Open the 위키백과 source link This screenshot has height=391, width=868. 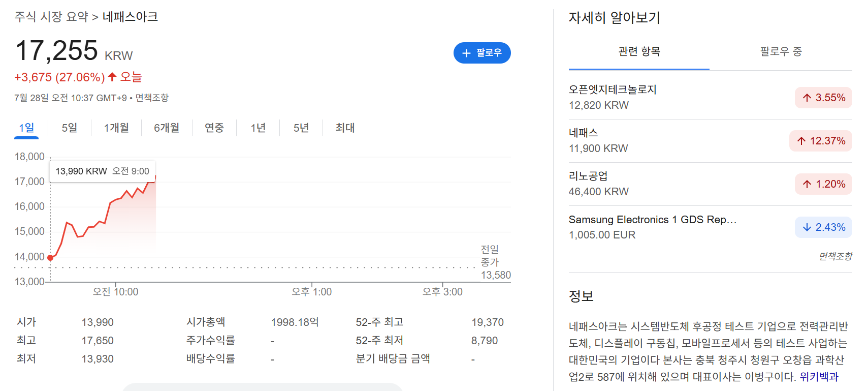(819, 377)
